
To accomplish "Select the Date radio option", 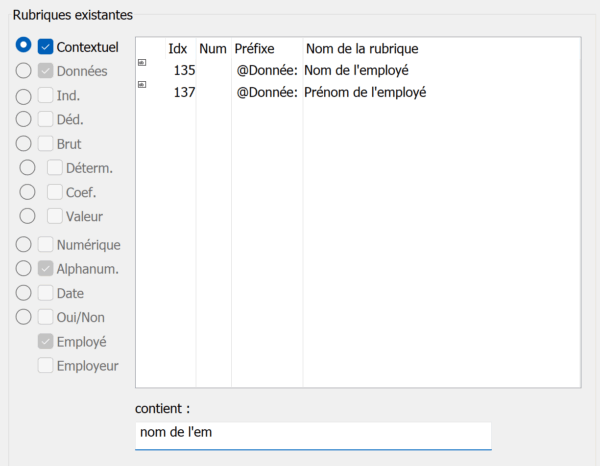I will coord(23,293).
